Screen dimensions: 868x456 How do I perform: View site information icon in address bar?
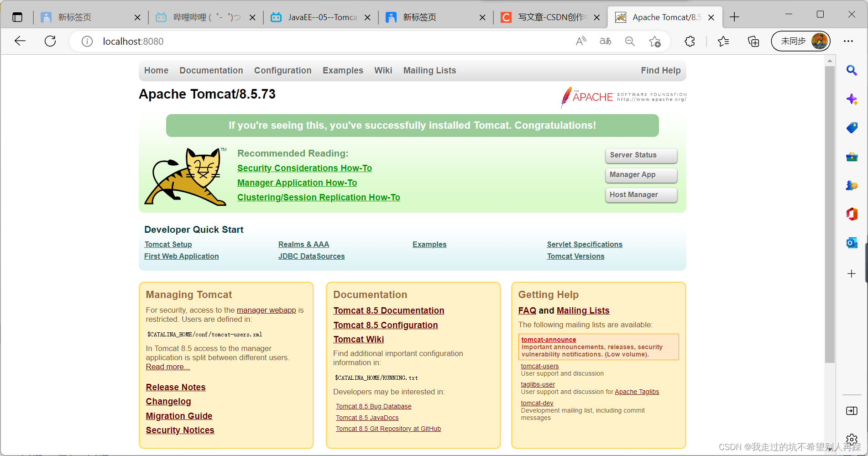[87, 42]
